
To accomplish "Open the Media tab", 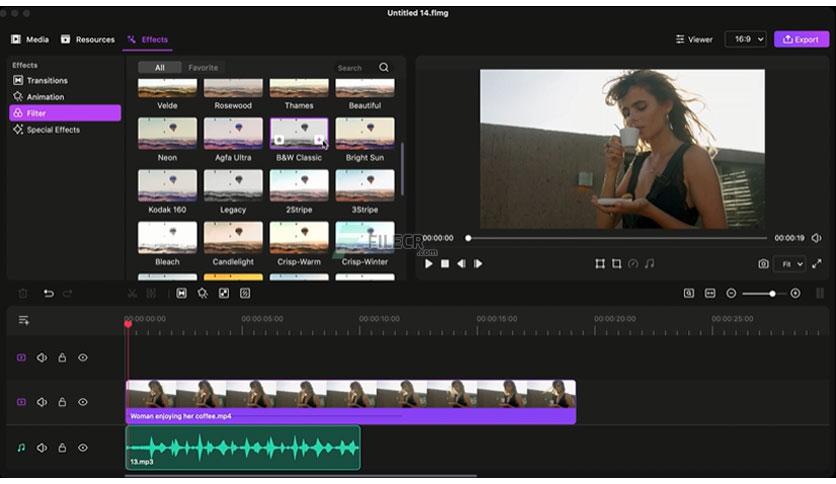I will (30, 39).
